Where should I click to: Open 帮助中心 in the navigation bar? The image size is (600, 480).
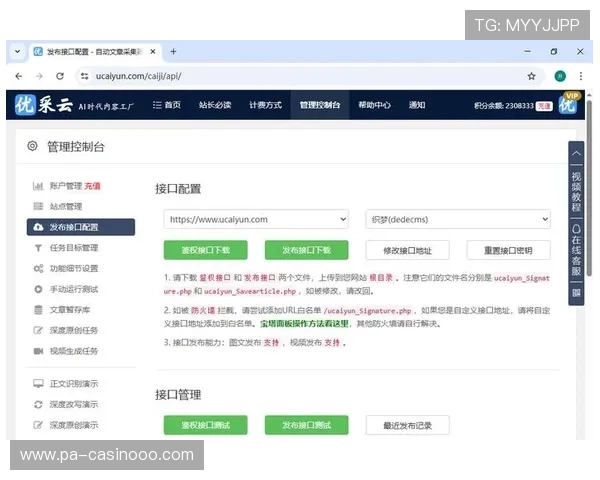[x=375, y=105]
